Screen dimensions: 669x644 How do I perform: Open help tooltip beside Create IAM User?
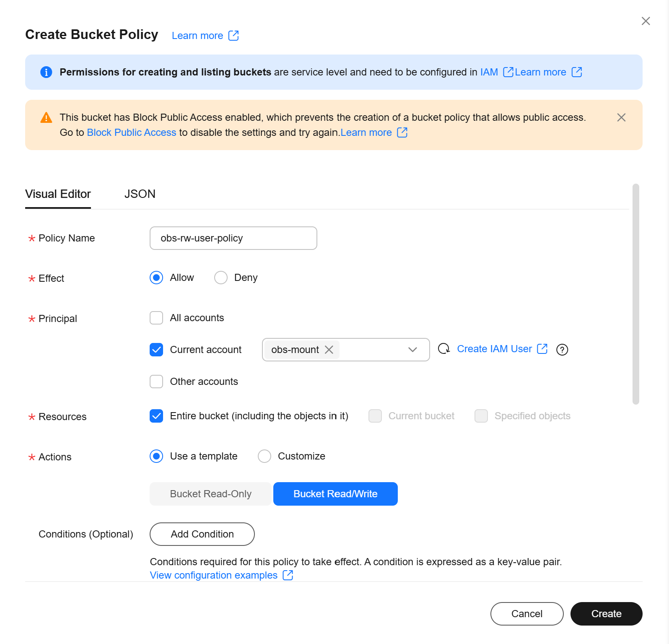click(562, 349)
